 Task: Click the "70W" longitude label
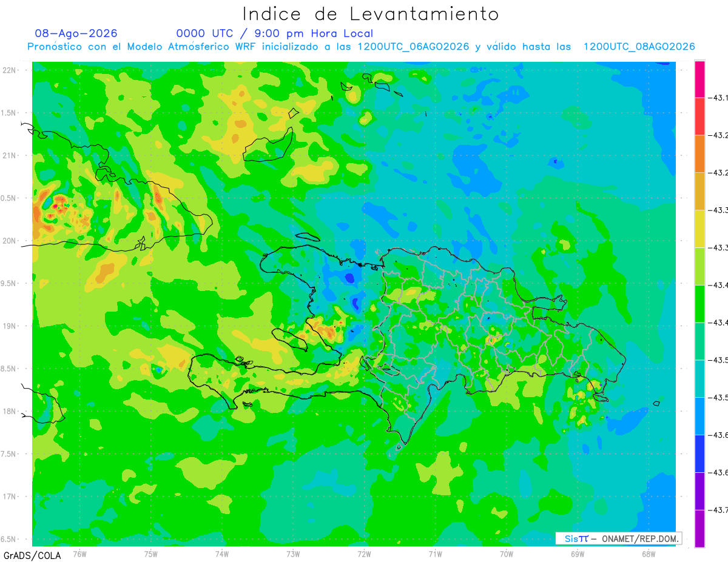(507, 554)
